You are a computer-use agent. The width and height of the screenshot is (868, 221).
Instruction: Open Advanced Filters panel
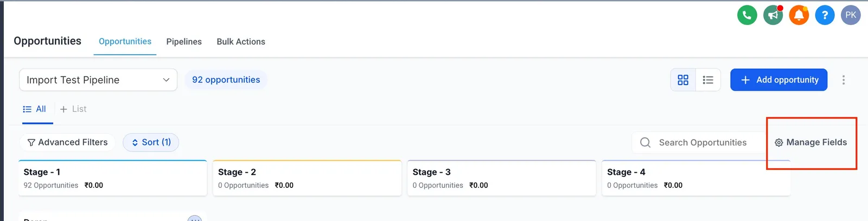click(68, 142)
